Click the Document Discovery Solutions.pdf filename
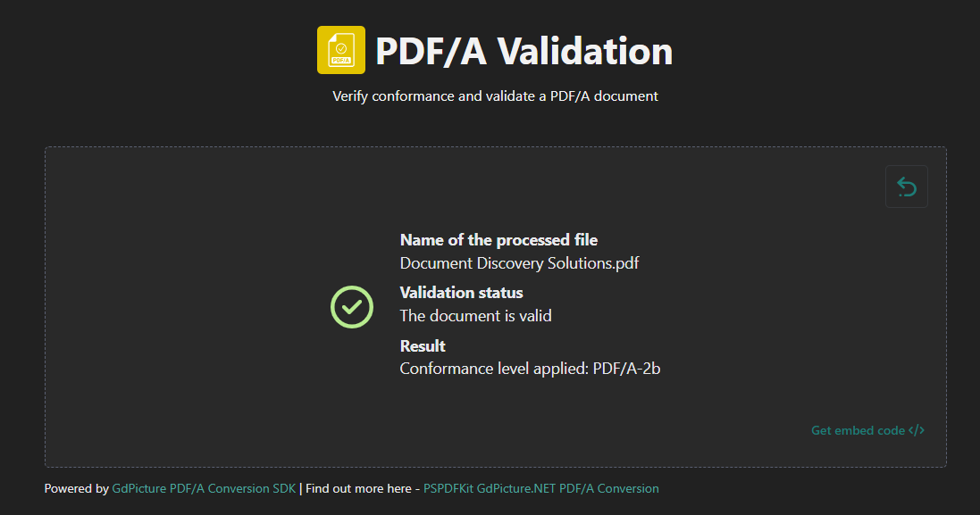The height and width of the screenshot is (515, 980). [519, 263]
